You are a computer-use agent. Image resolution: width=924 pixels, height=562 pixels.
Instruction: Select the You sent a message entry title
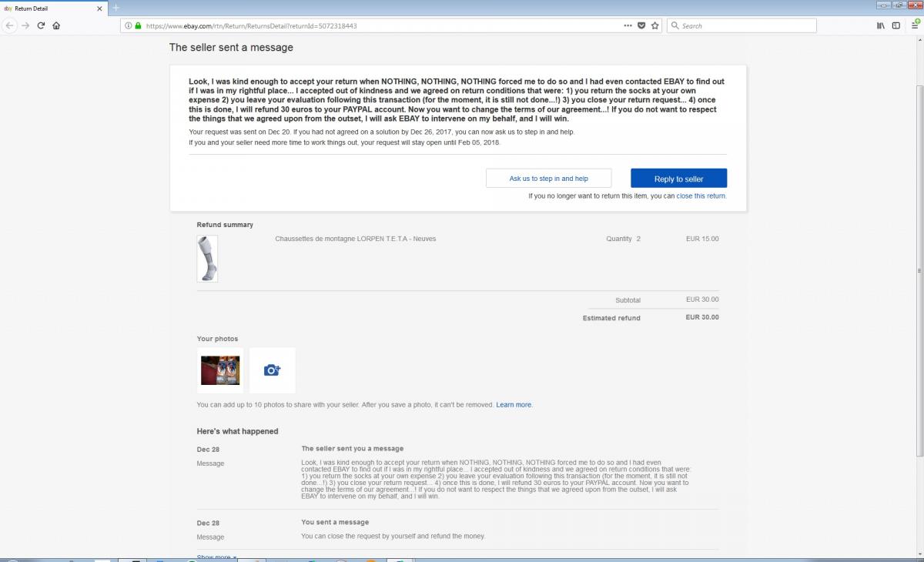point(335,522)
